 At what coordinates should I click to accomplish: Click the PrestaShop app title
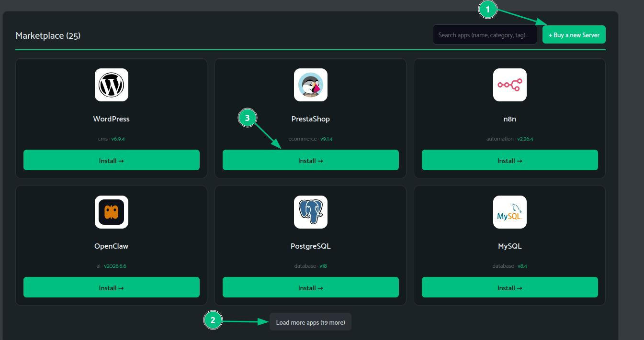[x=311, y=119]
